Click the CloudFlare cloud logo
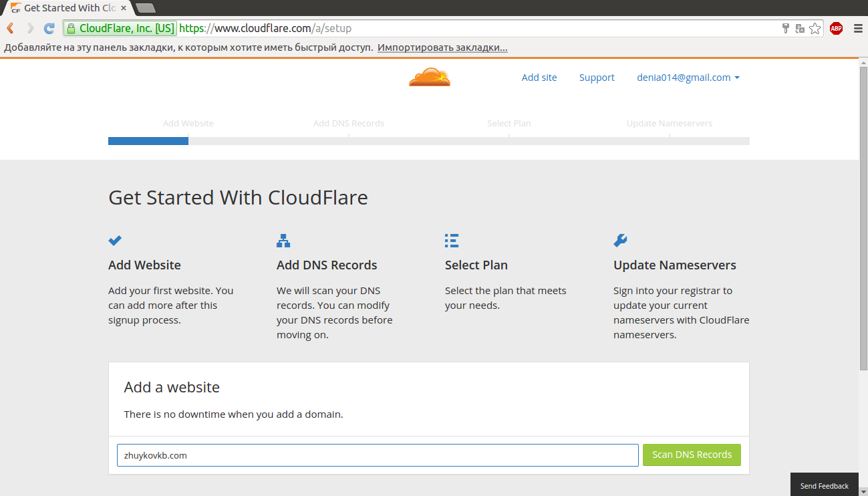The width and height of the screenshot is (868, 496). 430,78
